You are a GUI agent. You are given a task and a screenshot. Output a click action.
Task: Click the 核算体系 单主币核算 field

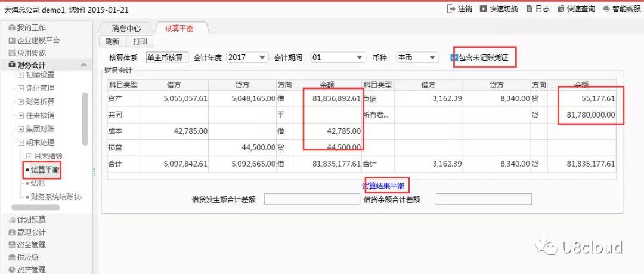(x=167, y=57)
